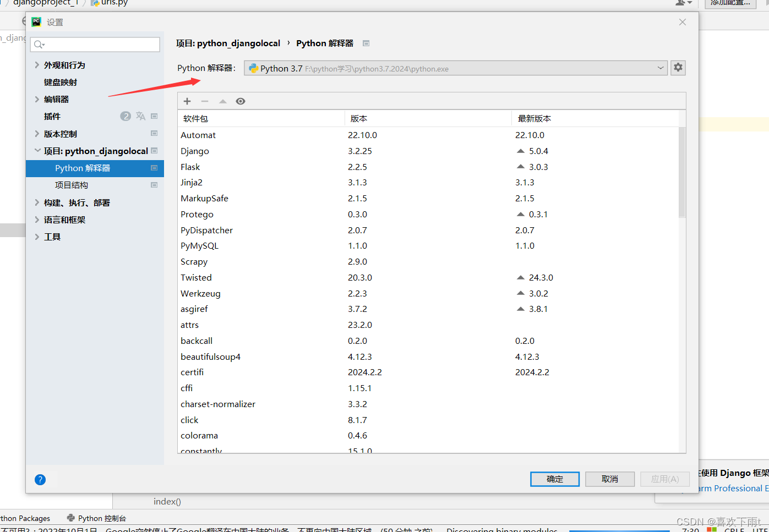This screenshot has width=769, height=532.
Task: Click the upgrade arrow next to asgiref 3.8.1
Action: 521,309
